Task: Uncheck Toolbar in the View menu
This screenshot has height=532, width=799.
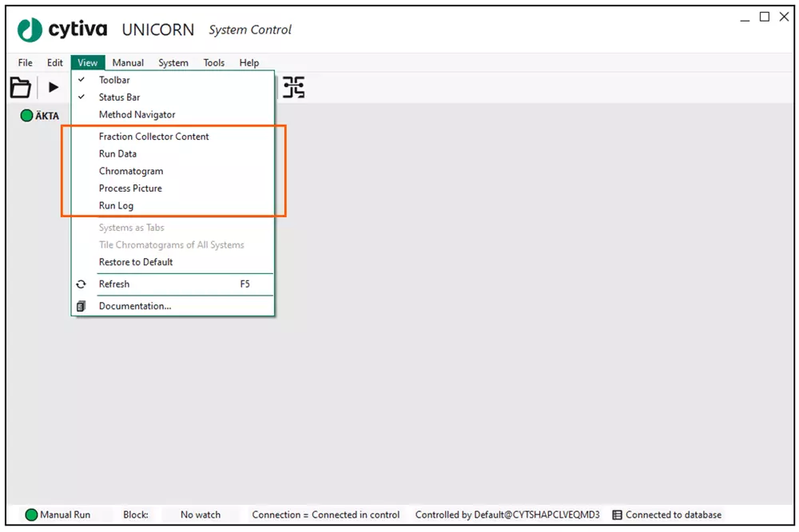Action: point(113,80)
